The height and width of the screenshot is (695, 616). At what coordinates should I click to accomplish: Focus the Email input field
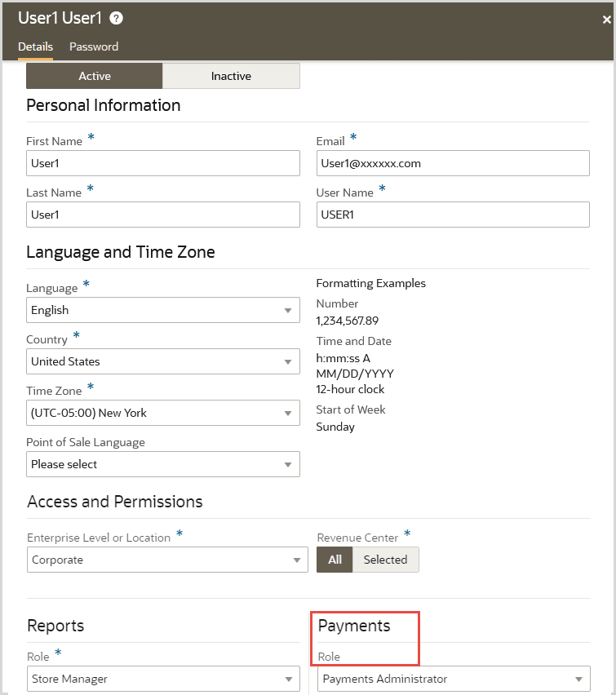453,163
